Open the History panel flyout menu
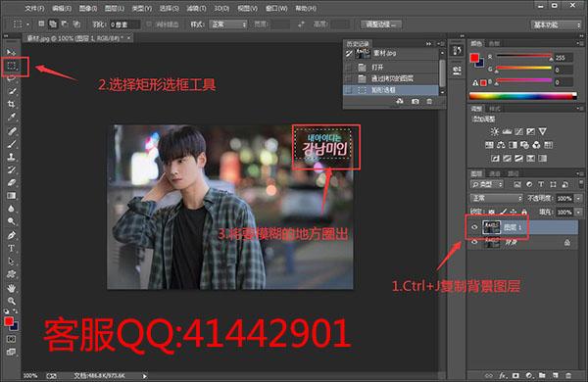588x382 pixels. click(441, 44)
